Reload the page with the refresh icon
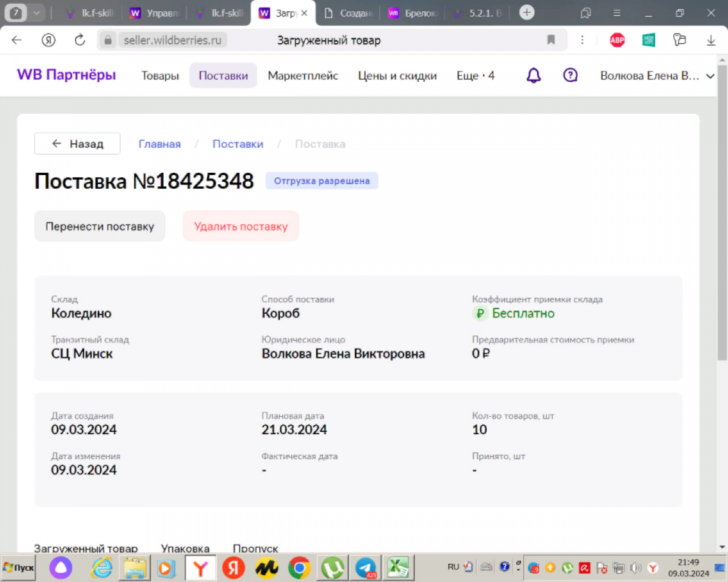This screenshot has width=728, height=582. point(80,40)
